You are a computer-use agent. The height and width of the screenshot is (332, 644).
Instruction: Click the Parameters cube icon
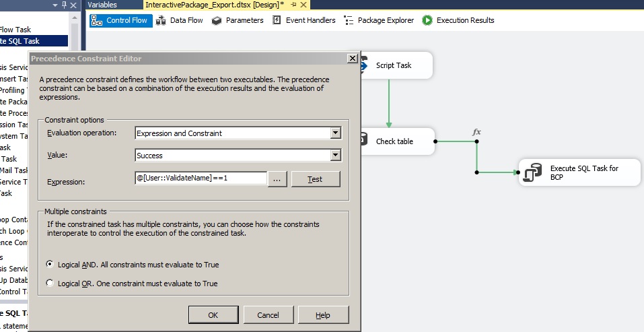point(217,21)
